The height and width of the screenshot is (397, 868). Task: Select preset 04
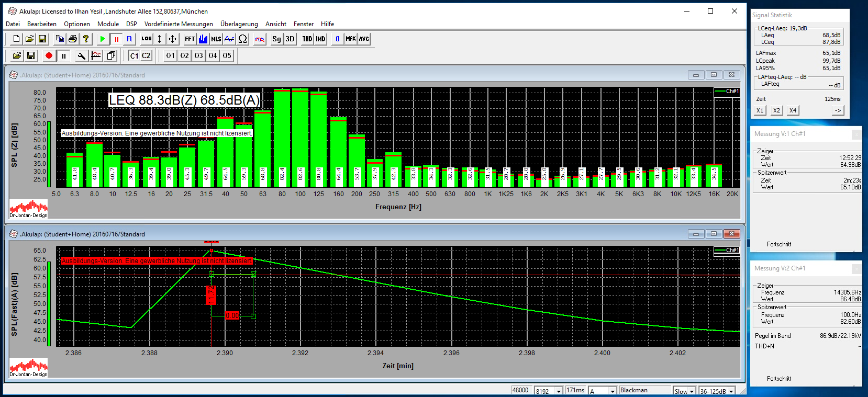(213, 55)
